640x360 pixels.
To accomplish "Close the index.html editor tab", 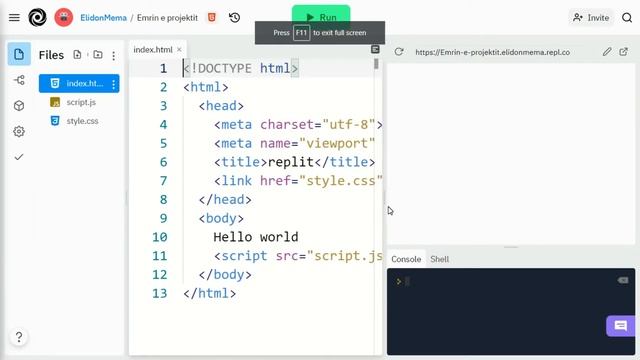I will [179, 50].
